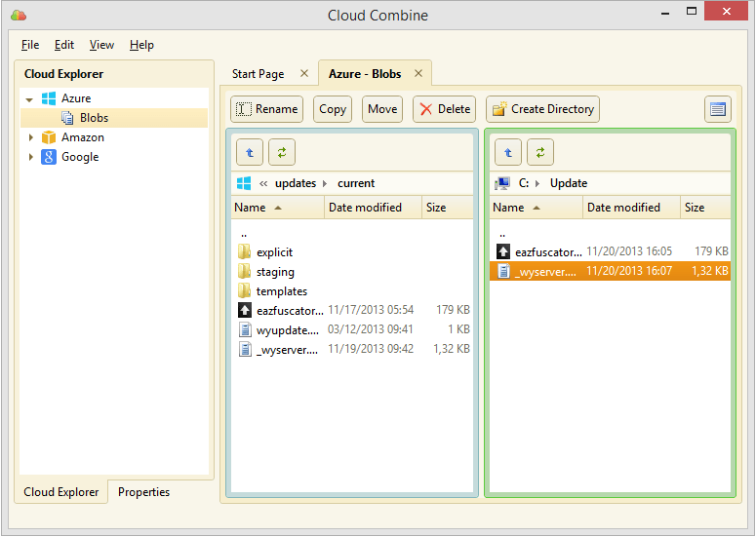The width and height of the screenshot is (756, 537).
Task: Click the up-directory icon in left pane
Action: click(x=250, y=152)
